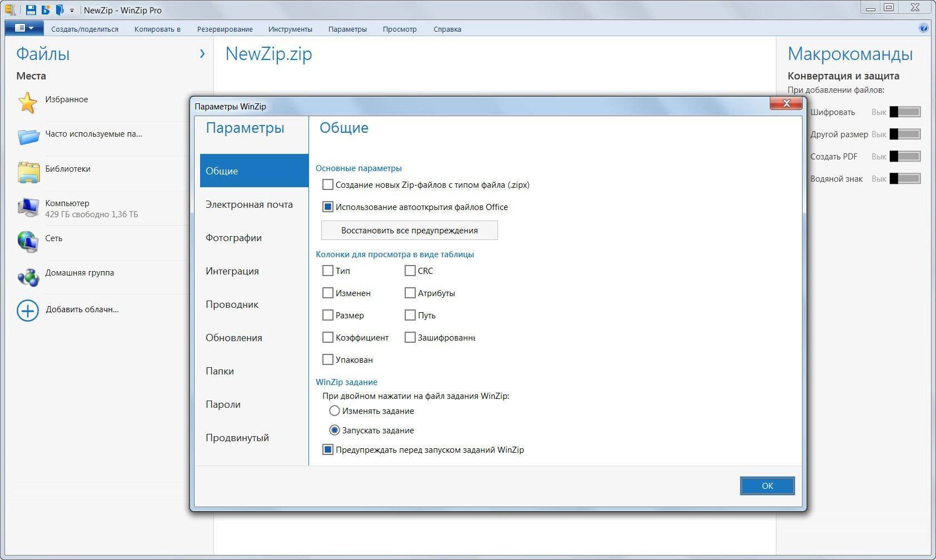The height and width of the screenshot is (560, 936).
Task: Select the Продвинутый settings category
Action: point(254,437)
